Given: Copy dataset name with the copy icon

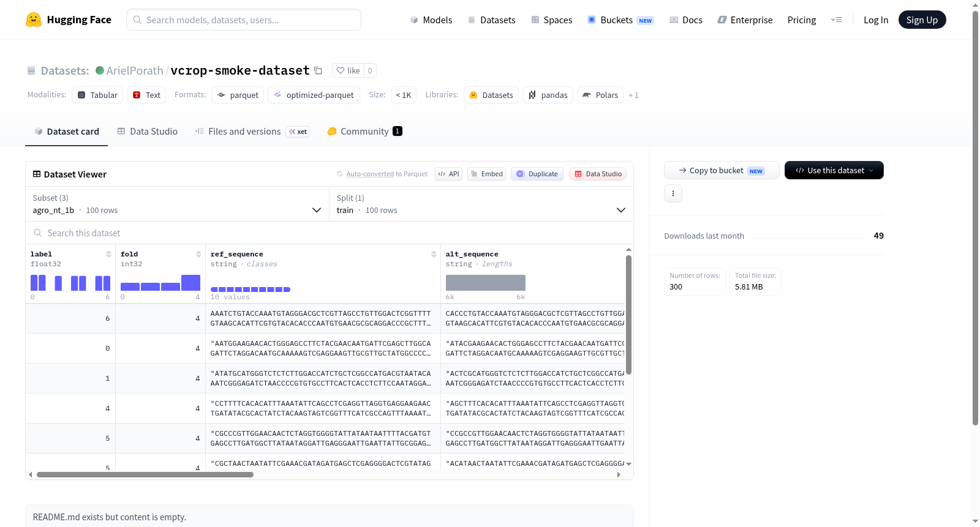Looking at the screenshot, I should [x=318, y=70].
